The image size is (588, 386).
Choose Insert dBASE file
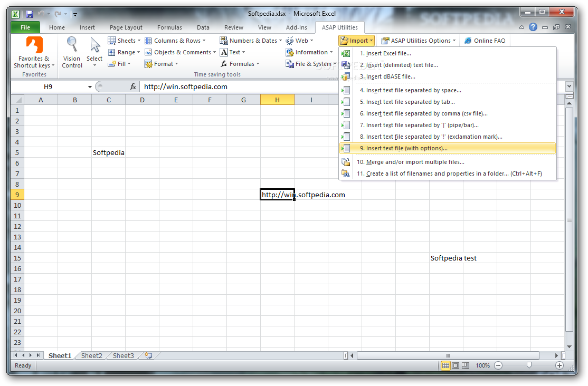(x=448, y=76)
